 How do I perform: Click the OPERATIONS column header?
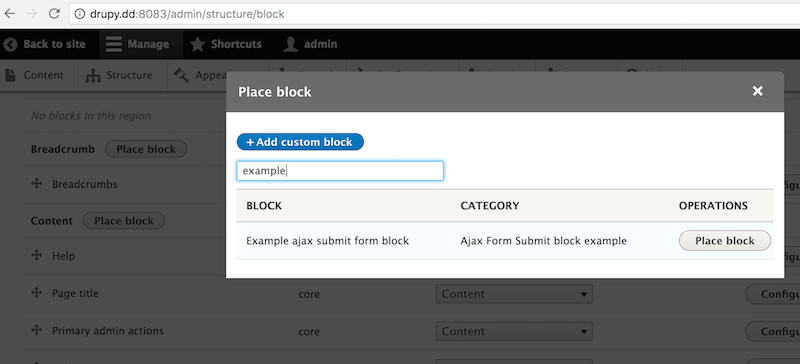(713, 206)
